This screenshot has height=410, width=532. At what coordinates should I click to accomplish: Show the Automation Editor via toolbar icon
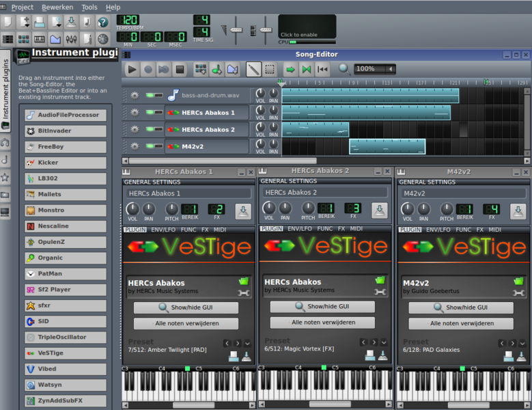(55, 39)
